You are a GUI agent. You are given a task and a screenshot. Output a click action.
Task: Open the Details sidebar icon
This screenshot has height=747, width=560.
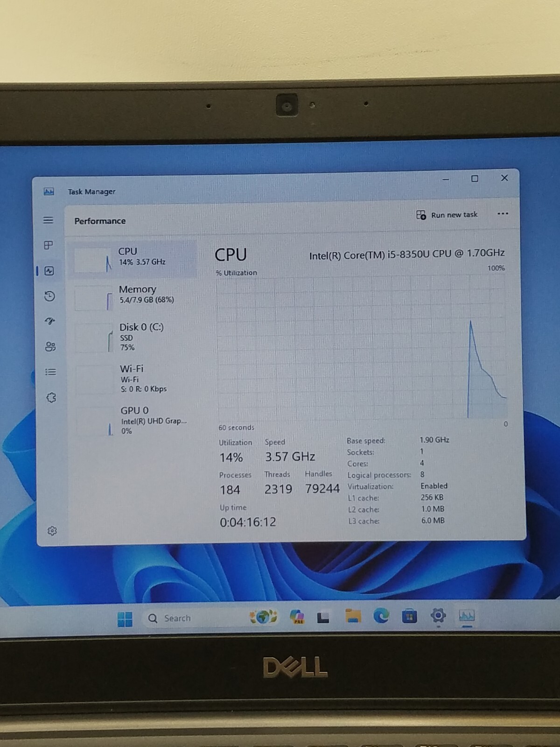[x=50, y=372]
